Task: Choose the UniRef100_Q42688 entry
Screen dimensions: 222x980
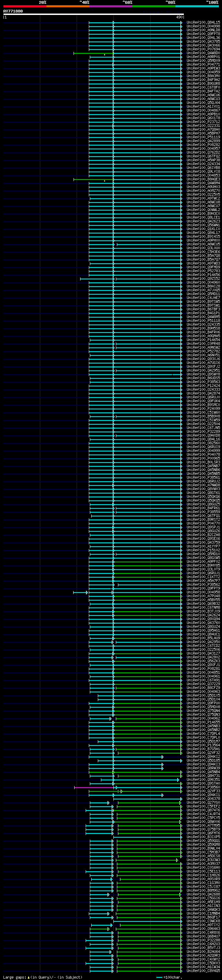Action: pyautogui.click(x=203, y=894)
